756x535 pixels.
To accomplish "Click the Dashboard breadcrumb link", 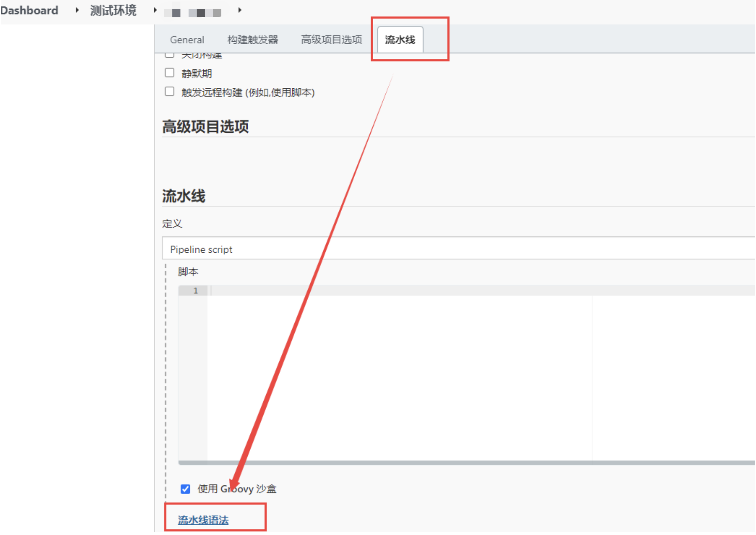I will click(29, 10).
